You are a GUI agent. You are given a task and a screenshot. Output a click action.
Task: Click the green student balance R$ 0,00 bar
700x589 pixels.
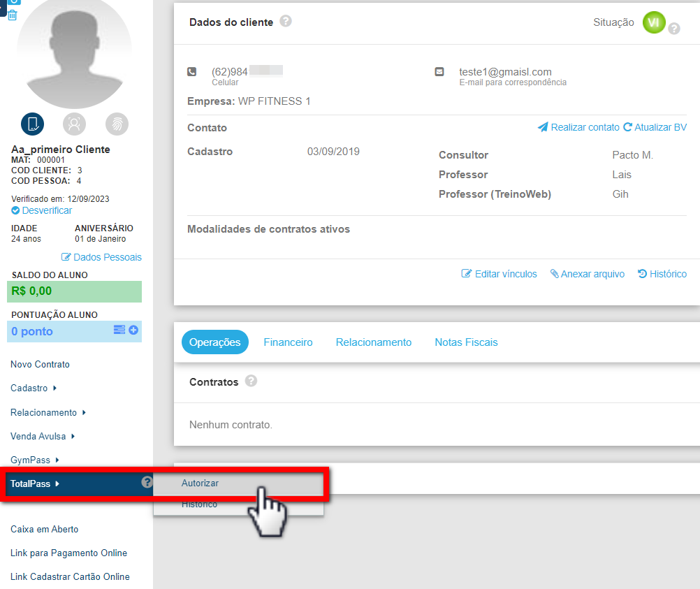coord(76,291)
